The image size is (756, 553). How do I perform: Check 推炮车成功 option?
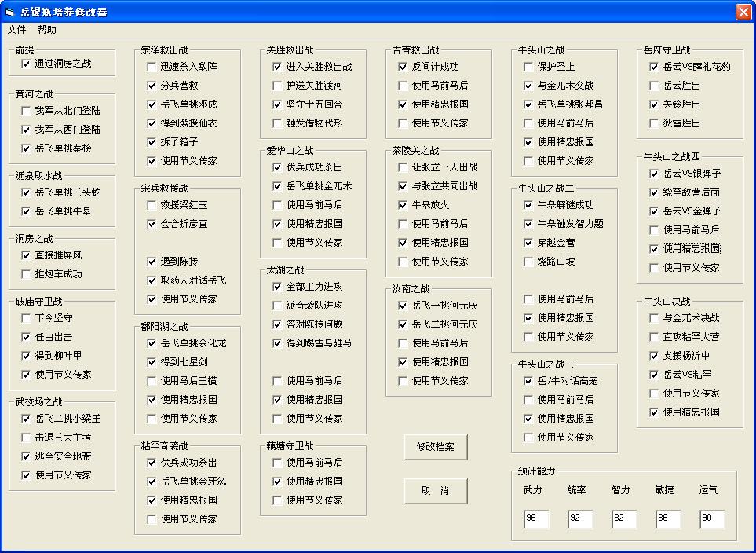pyautogui.click(x=26, y=274)
